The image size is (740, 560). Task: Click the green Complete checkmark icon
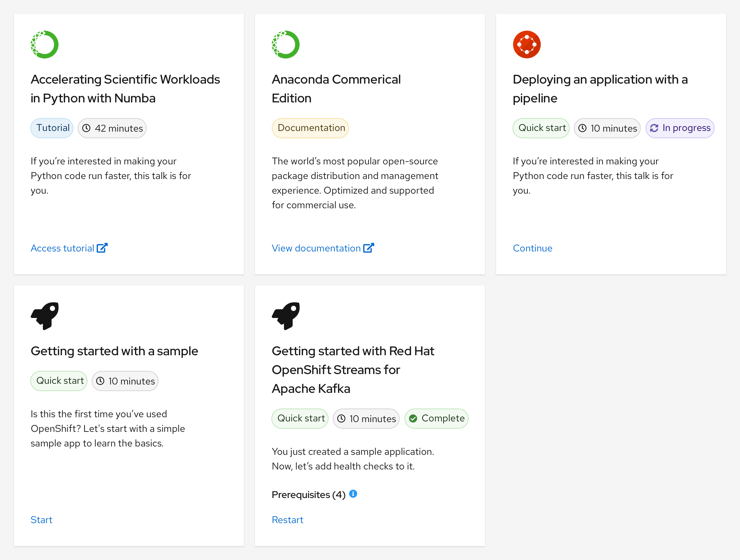click(x=413, y=419)
